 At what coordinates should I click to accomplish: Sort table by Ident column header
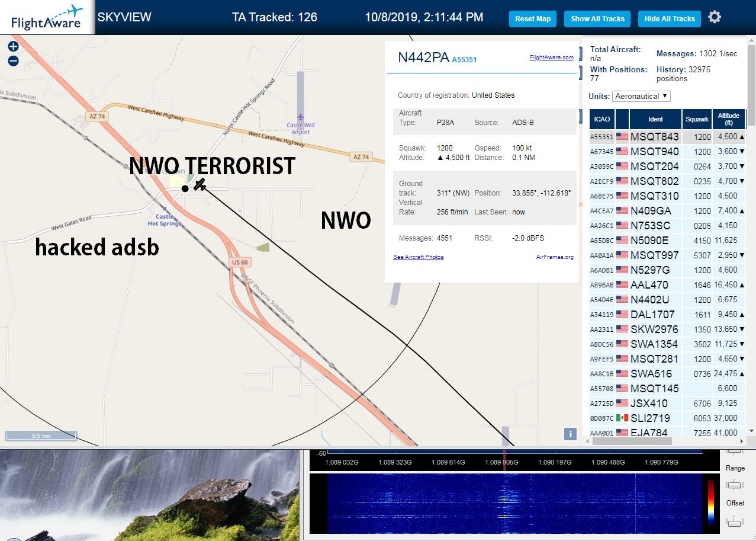[x=656, y=119]
